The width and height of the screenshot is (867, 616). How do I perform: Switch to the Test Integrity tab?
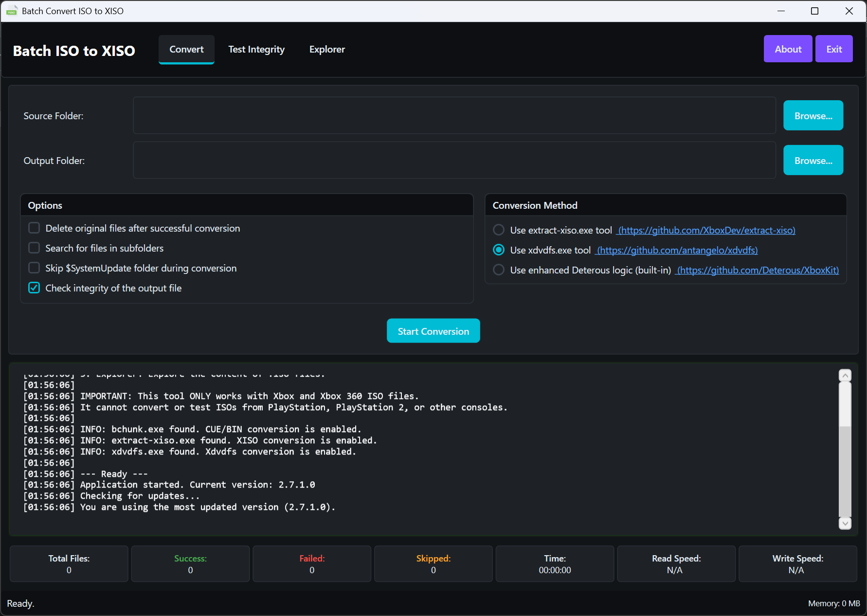256,49
